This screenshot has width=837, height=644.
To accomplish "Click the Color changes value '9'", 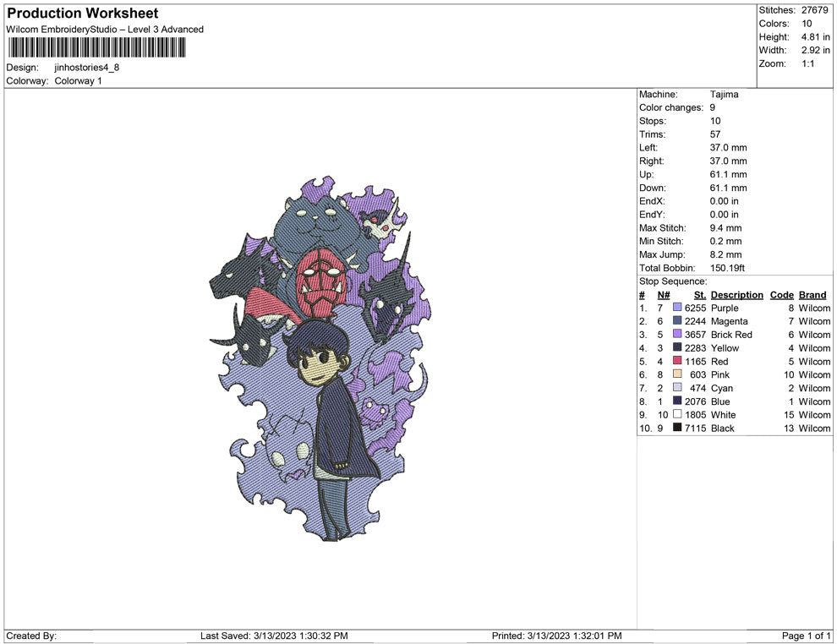I will pyautogui.click(x=712, y=107).
